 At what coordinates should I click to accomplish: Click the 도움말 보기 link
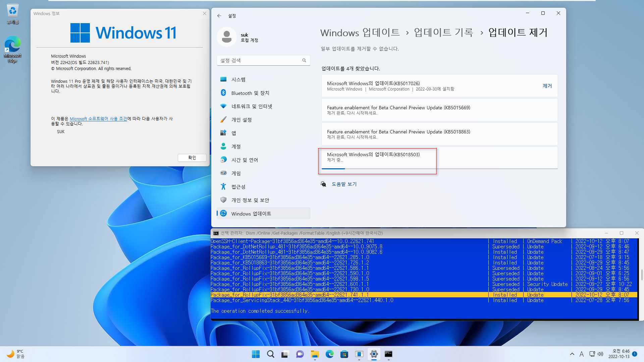tap(344, 184)
